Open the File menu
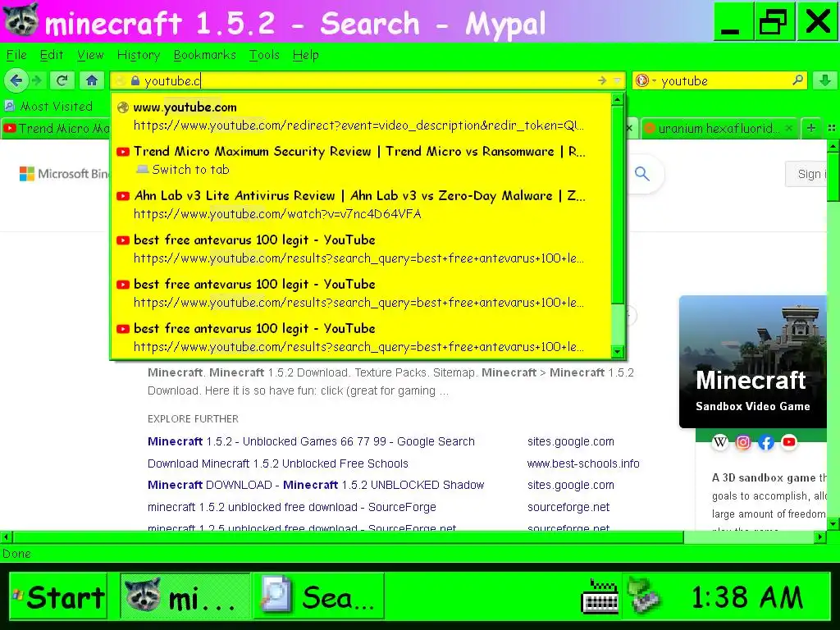The height and width of the screenshot is (630, 840). 16,55
